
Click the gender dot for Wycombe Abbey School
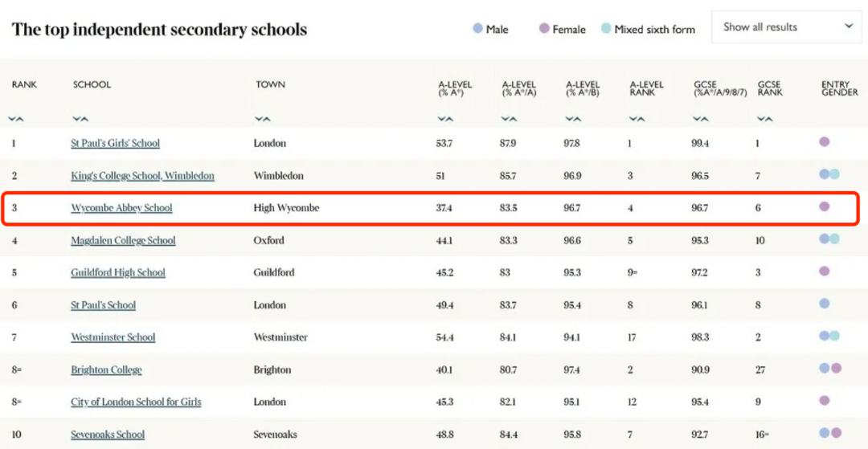pos(825,206)
